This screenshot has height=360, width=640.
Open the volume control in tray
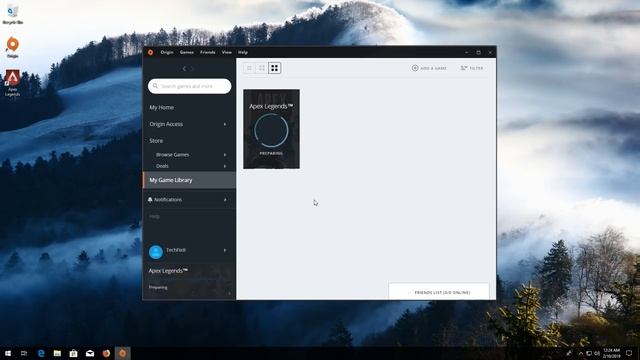click(597, 353)
